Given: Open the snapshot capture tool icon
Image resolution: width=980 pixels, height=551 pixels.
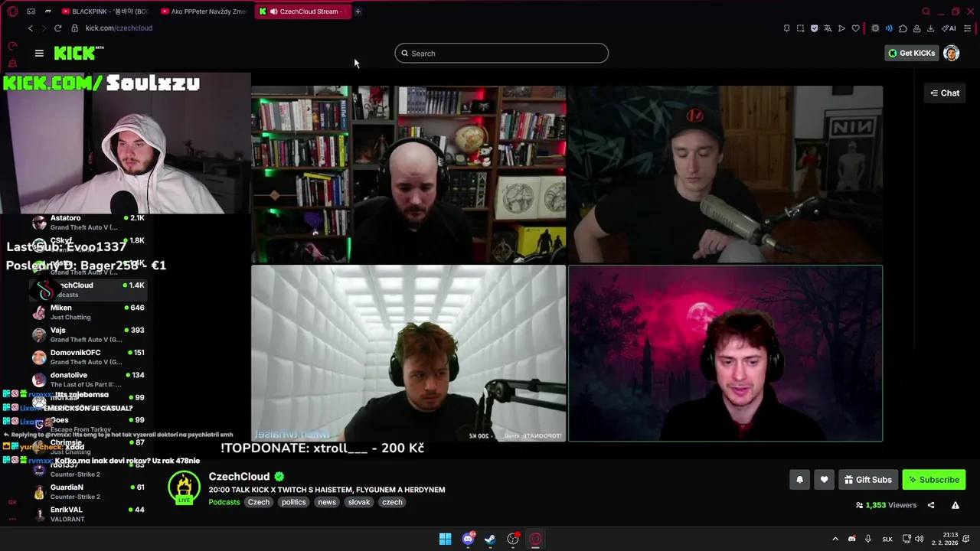Looking at the screenshot, I should 800,28.
